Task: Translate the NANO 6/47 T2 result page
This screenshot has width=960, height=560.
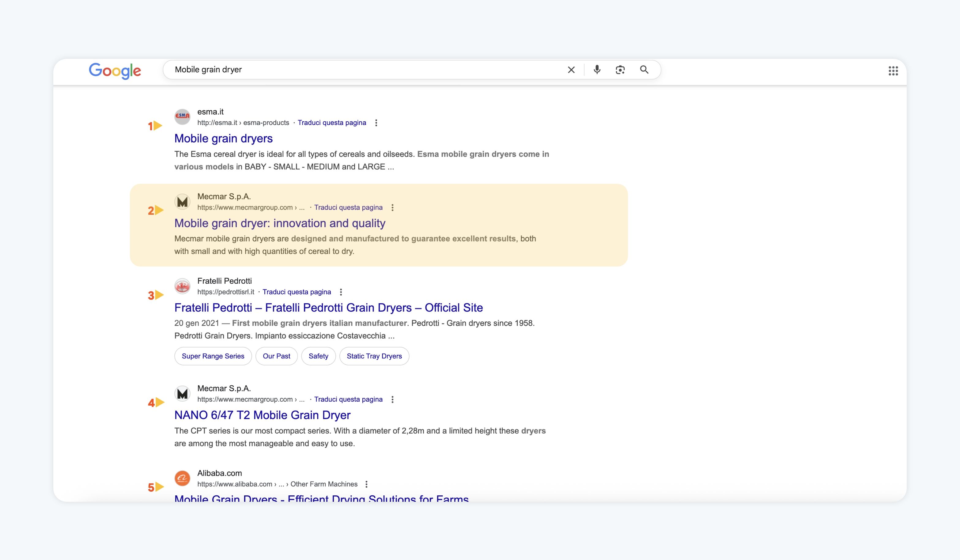Action: (x=348, y=399)
